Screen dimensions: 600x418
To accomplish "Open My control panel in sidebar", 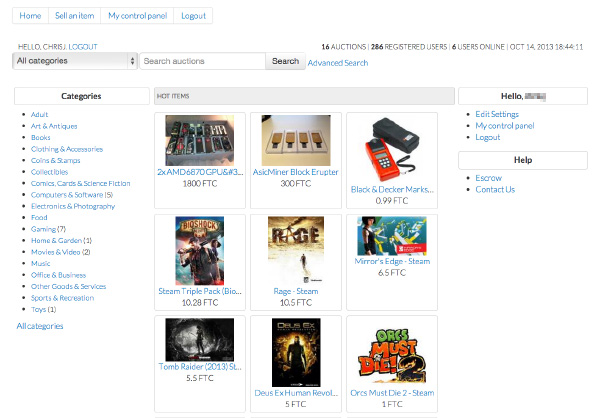I will click(505, 126).
